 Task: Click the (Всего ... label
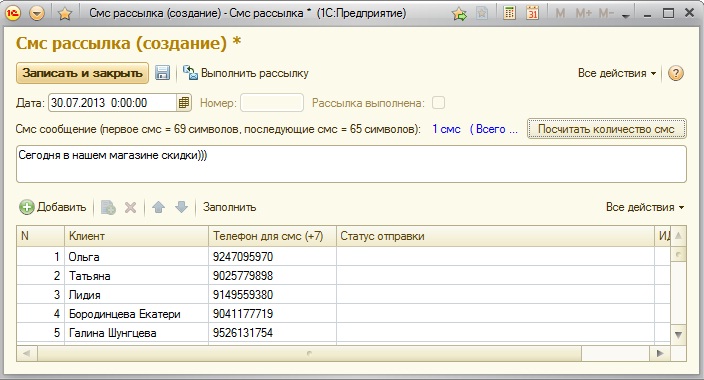point(493,129)
